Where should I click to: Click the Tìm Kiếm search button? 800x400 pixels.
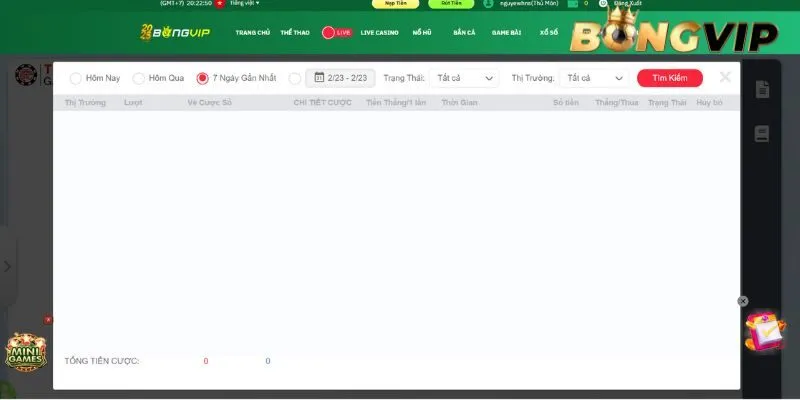click(x=670, y=78)
